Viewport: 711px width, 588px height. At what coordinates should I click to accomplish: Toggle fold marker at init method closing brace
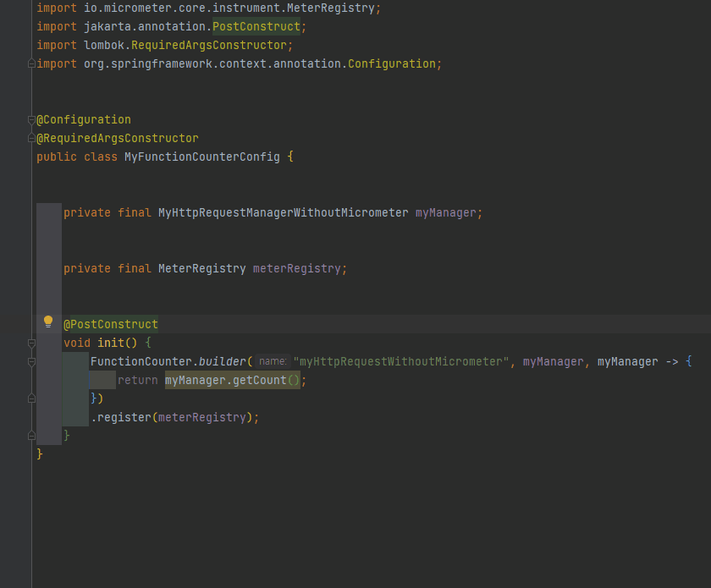click(x=31, y=436)
